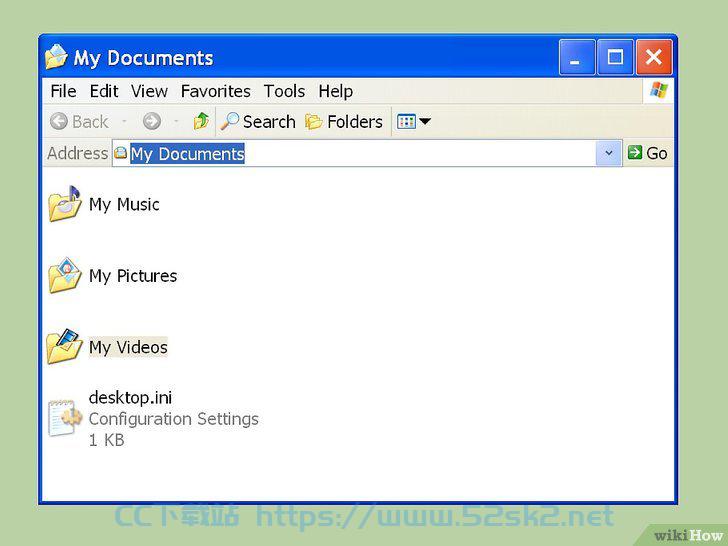This screenshot has height=546, width=728.
Task: Click the Back arrow icon
Action: [x=58, y=122]
